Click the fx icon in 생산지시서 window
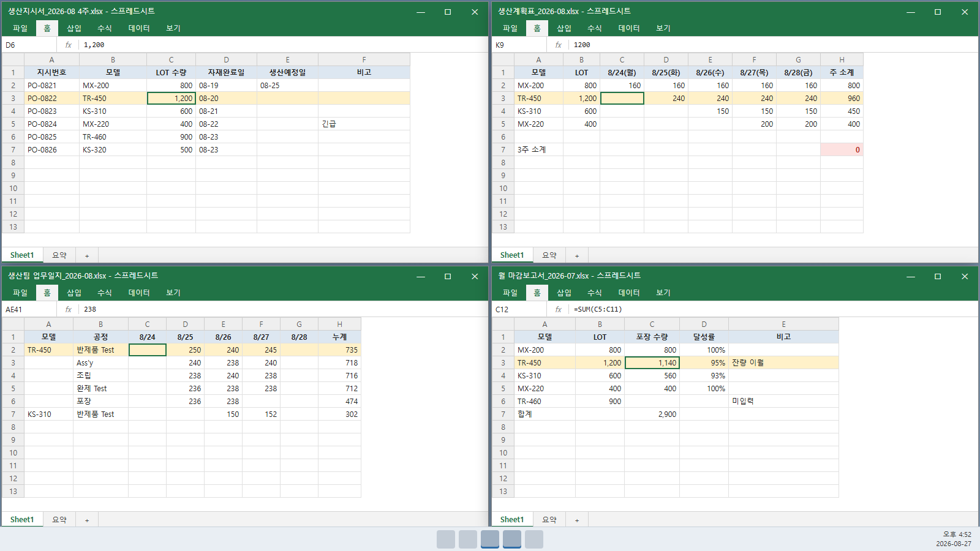Viewport: 980px width, 551px height. 69,45
